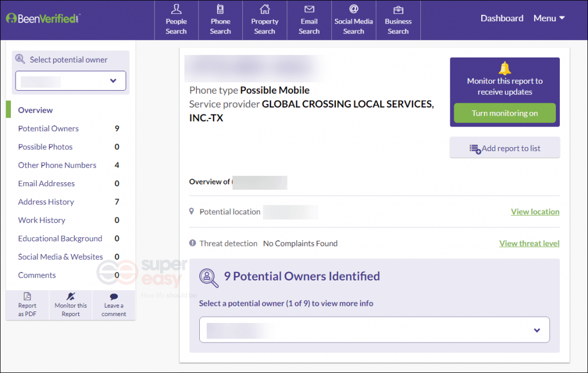Click the Leave a comment bubble icon
Image resolution: width=588 pixels, height=373 pixels.
[114, 297]
